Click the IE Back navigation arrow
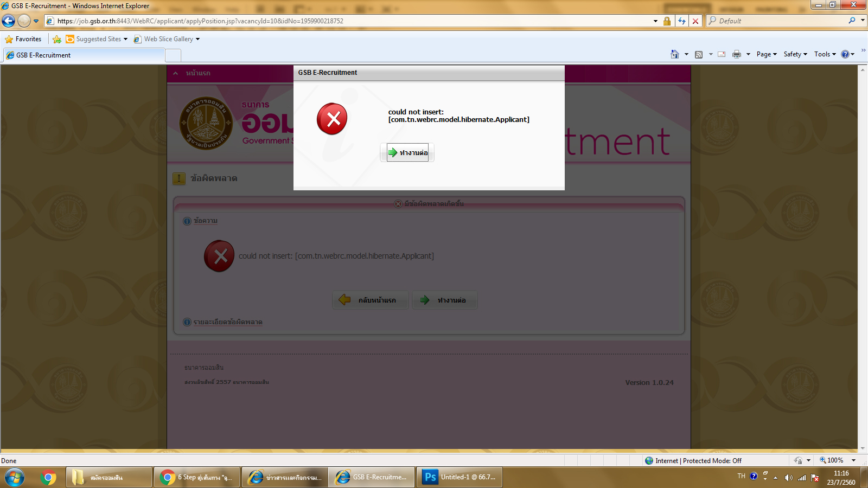868x488 pixels. point(9,21)
